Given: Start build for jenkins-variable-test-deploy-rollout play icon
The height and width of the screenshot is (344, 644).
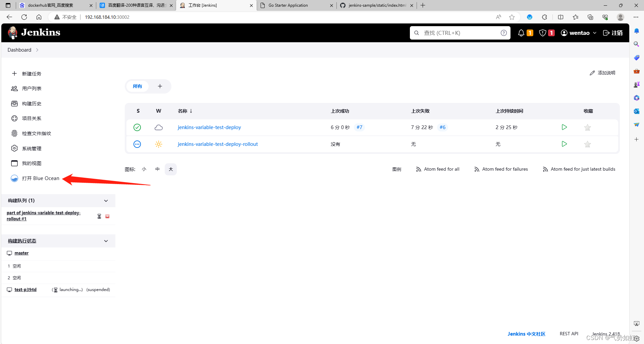Looking at the screenshot, I should (x=564, y=144).
